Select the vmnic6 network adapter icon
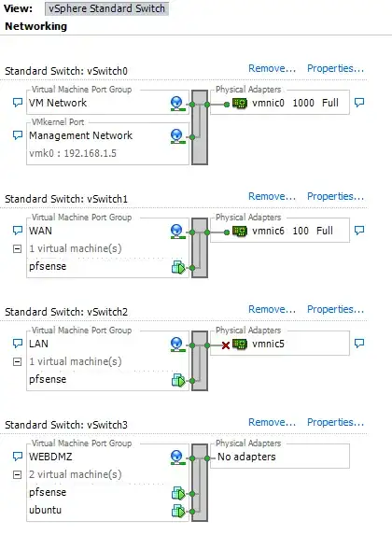The height and width of the screenshot is (549, 392). coord(240,232)
